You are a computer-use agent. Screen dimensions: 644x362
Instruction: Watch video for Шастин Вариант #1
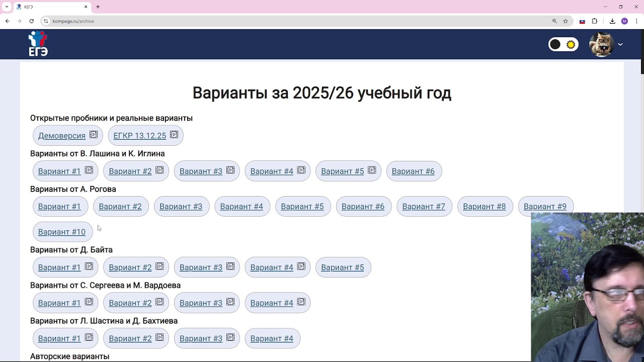pyautogui.click(x=89, y=338)
